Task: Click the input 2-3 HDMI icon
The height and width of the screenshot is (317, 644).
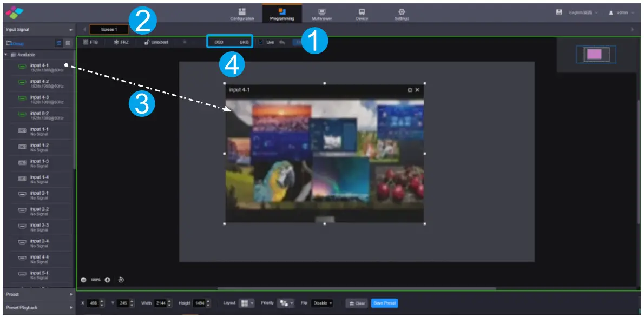Action: pyautogui.click(x=23, y=227)
